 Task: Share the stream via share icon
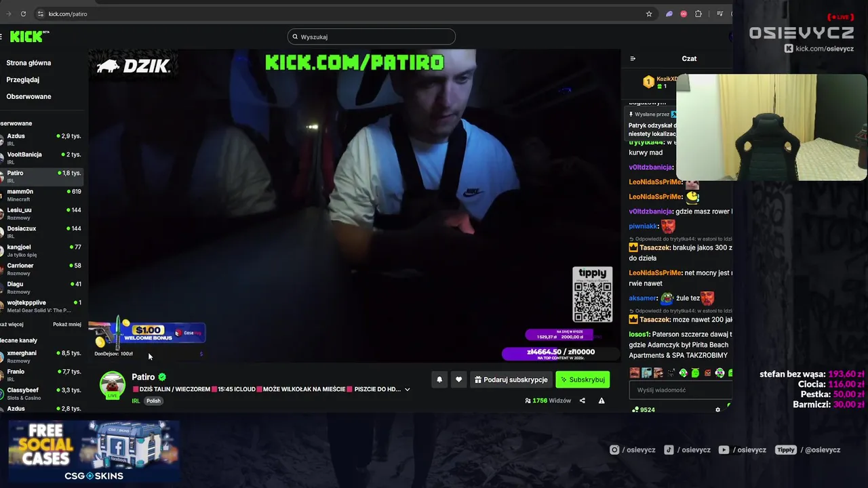(x=582, y=401)
